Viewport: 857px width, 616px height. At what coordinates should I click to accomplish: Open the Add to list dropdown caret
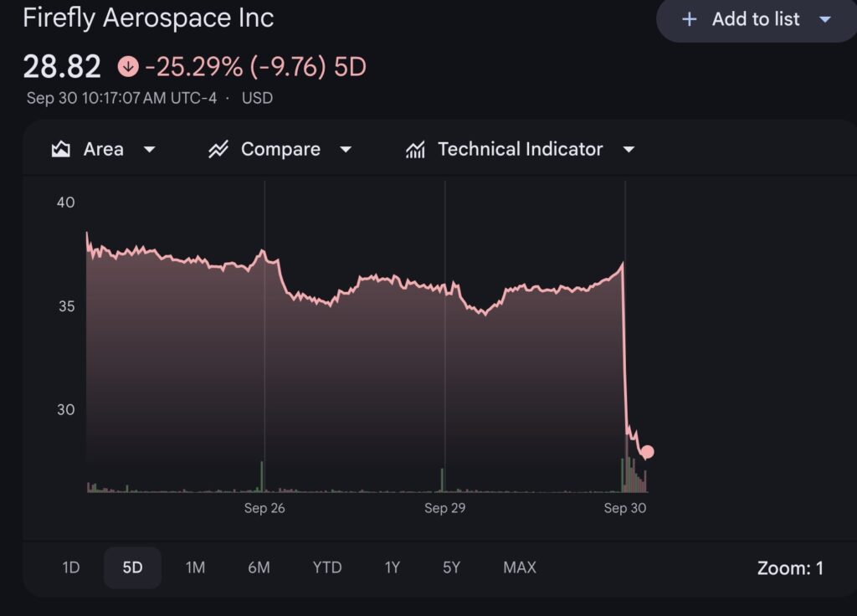pos(825,19)
